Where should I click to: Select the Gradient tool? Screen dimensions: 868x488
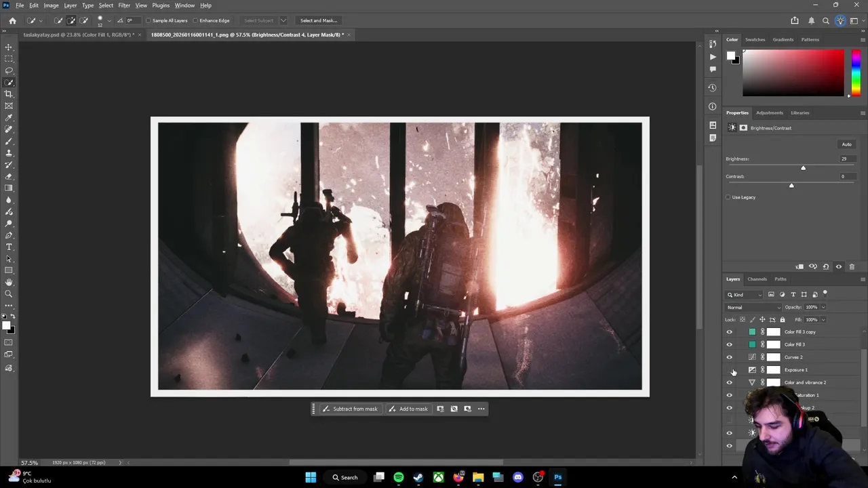(x=9, y=188)
